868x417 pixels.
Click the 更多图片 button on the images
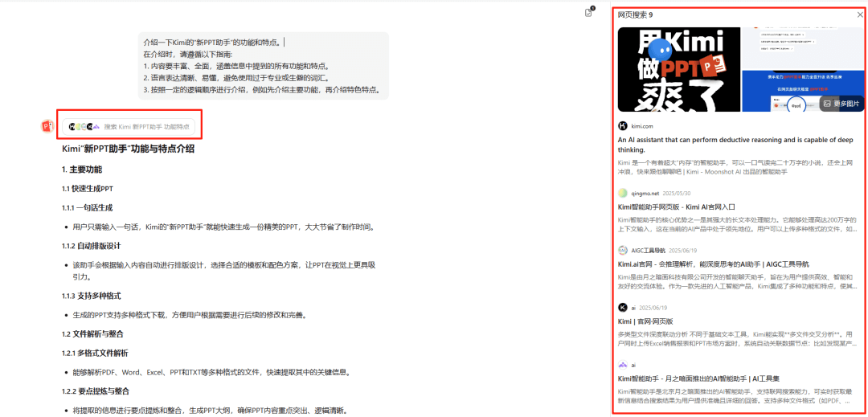tap(842, 104)
